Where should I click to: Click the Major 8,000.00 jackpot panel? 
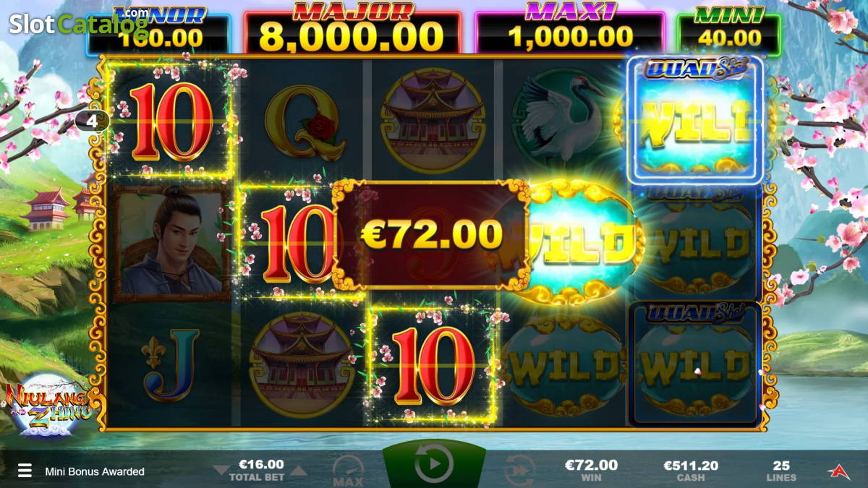point(352,30)
